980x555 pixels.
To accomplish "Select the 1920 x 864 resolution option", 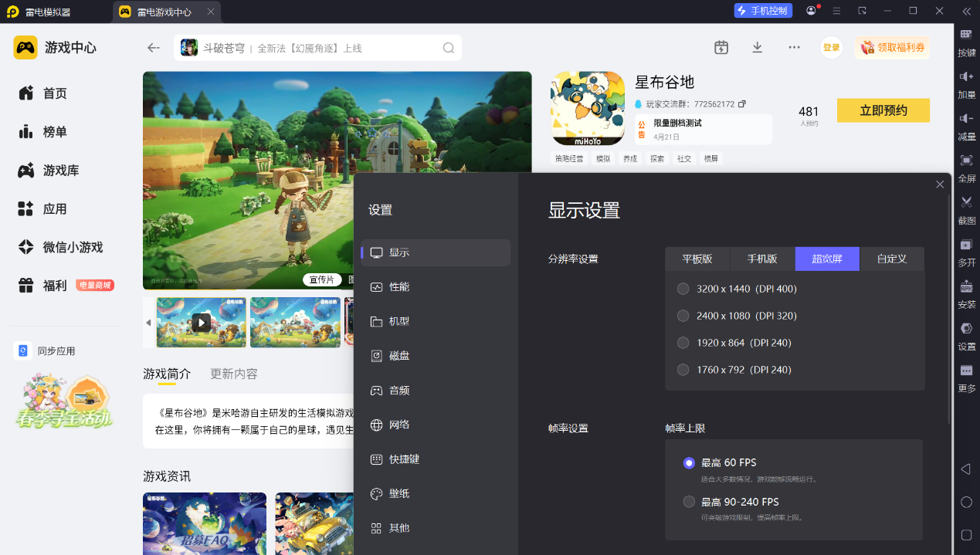I will pyautogui.click(x=683, y=343).
